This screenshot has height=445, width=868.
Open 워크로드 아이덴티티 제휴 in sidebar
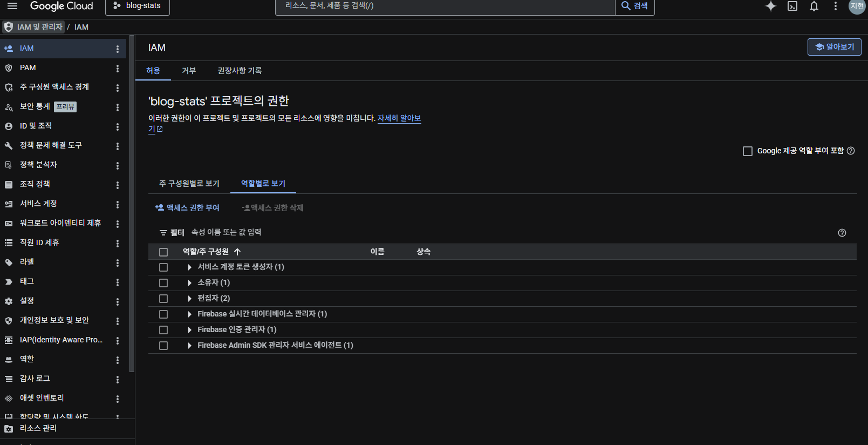60,223
